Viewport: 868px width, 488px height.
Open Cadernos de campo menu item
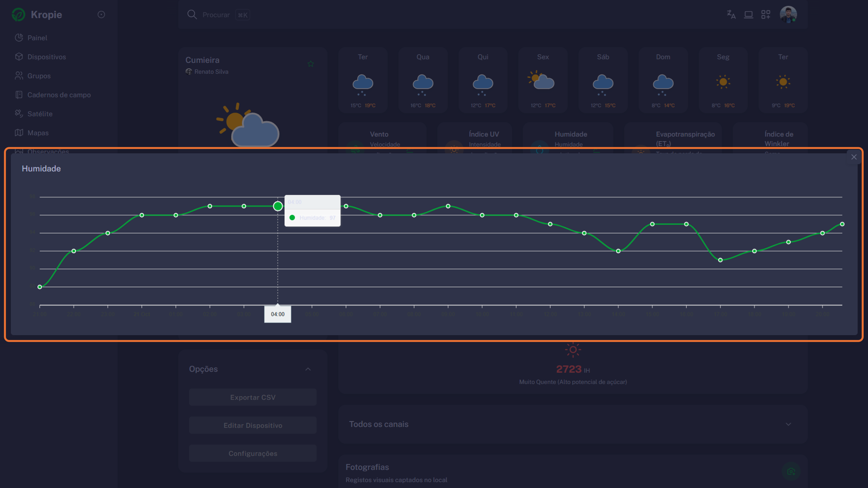pos(59,95)
